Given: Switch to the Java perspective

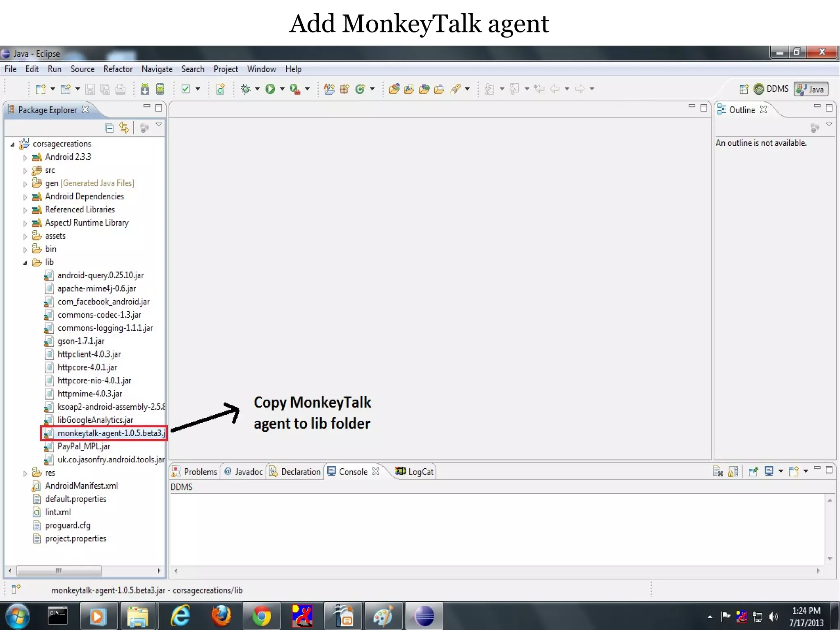Looking at the screenshot, I should [x=810, y=89].
